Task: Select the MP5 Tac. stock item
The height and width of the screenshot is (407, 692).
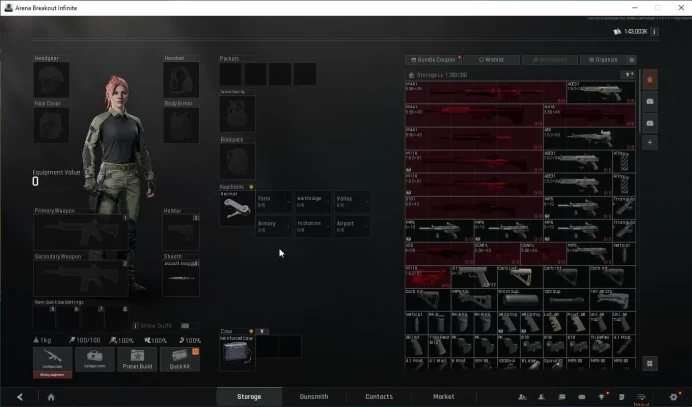Action: pos(474,300)
